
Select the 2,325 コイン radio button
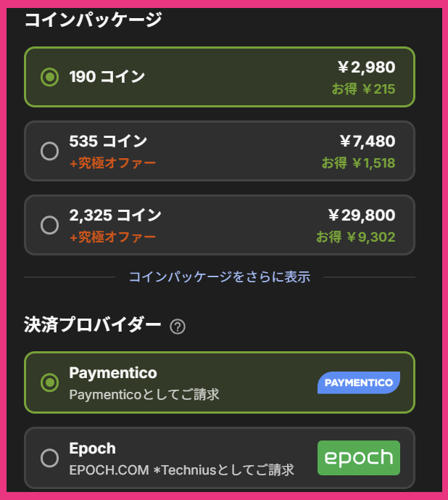click(49, 225)
